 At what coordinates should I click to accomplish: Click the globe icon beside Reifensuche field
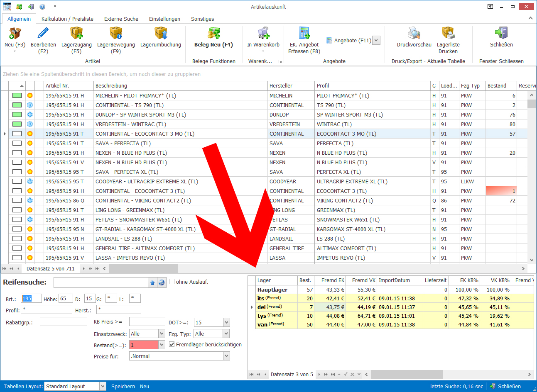pos(162,282)
